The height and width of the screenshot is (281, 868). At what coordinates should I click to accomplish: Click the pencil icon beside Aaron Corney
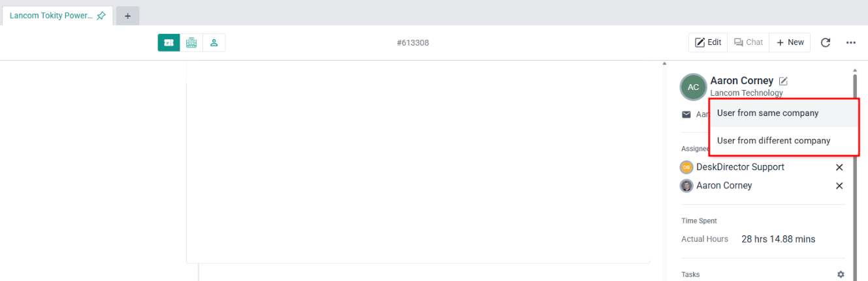click(x=784, y=81)
